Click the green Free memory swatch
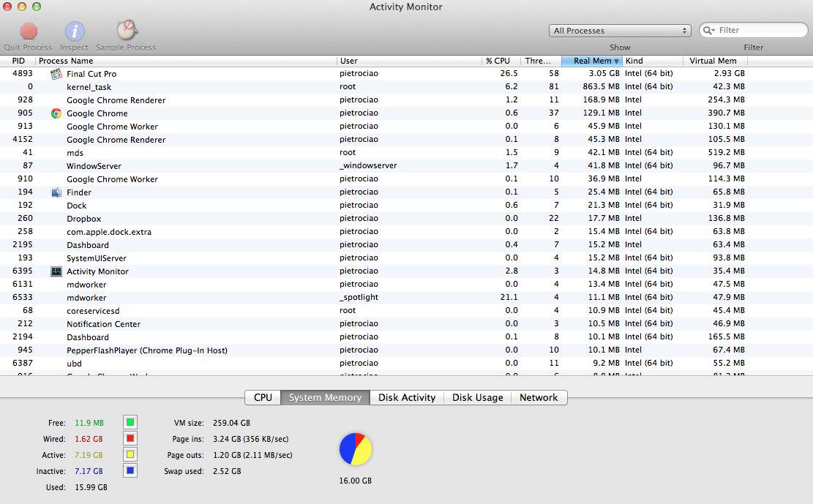The width and height of the screenshot is (813, 504). [x=130, y=423]
